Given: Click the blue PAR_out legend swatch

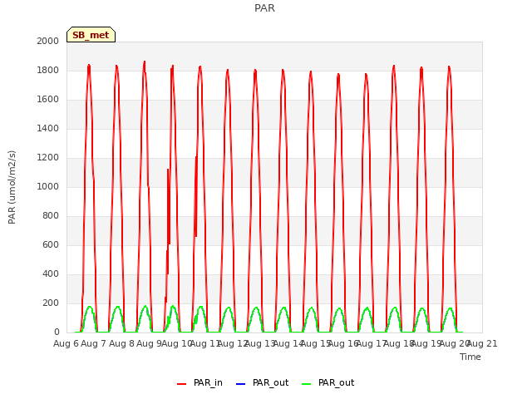Looking at the screenshot, I should (240, 384).
